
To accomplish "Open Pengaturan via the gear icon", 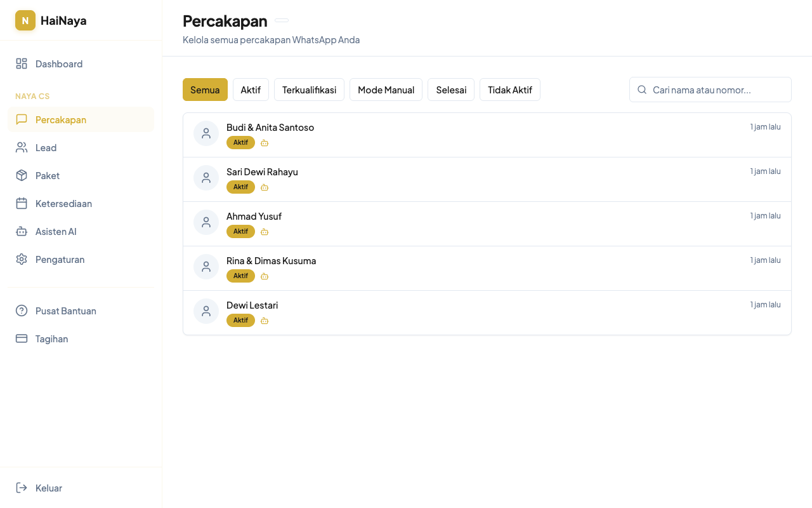I will [21, 259].
